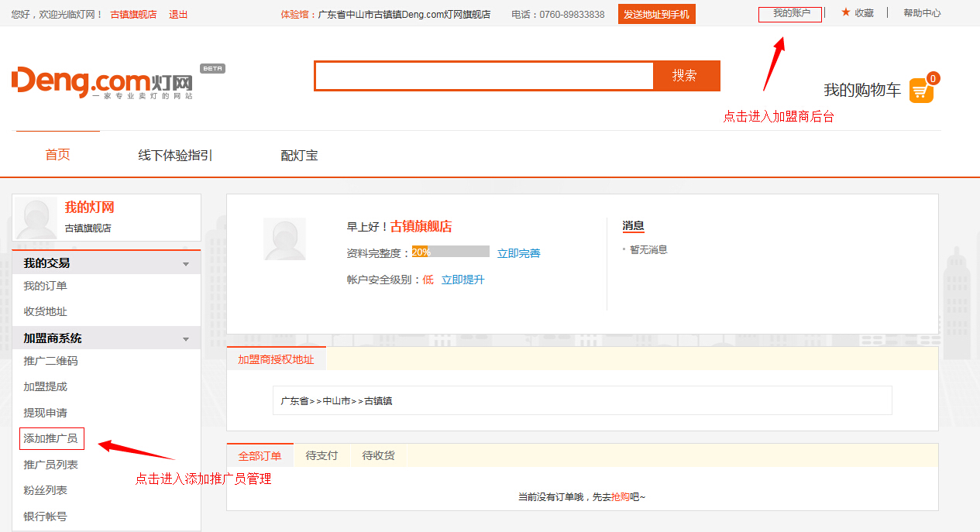Image resolution: width=980 pixels, height=532 pixels.
Task: Click the 退出 logout link
Action: coord(178,15)
